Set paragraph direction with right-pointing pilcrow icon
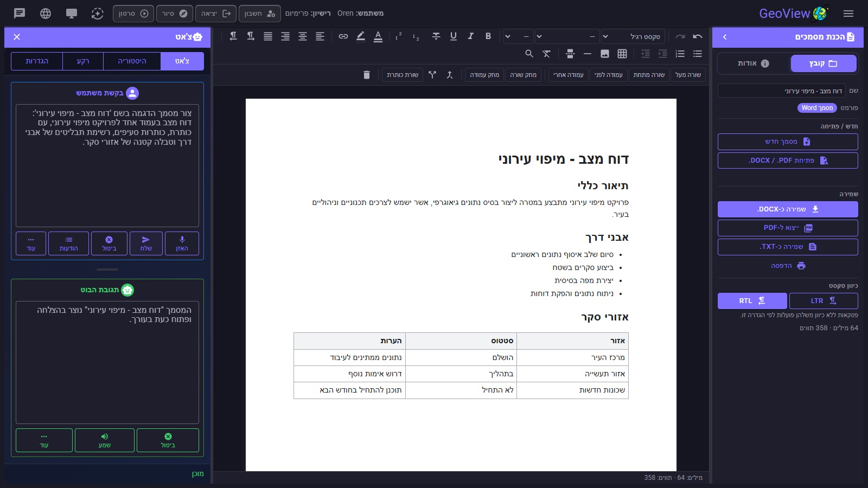Image resolution: width=868 pixels, height=488 pixels. pos(251,36)
